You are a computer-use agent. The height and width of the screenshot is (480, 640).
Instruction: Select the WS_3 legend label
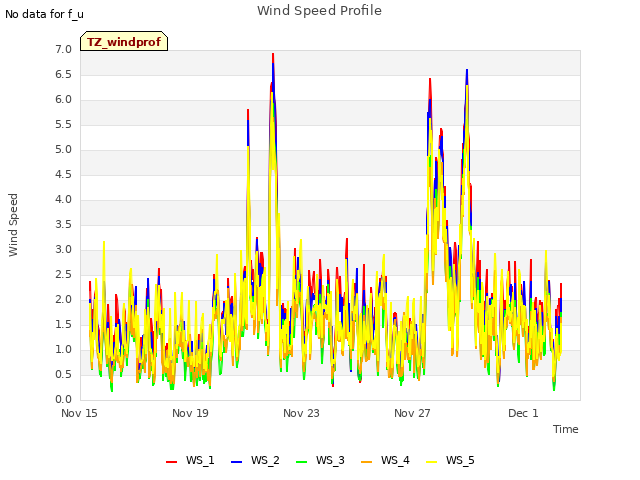click(330, 460)
